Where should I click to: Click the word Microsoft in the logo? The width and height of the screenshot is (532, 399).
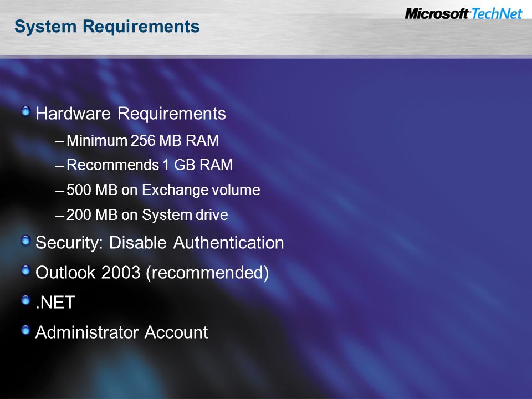coord(437,13)
